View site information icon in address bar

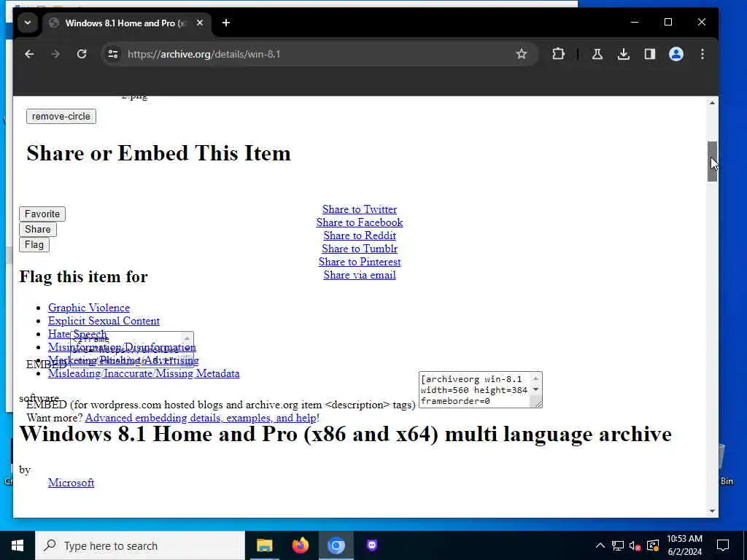(x=113, y=54)
